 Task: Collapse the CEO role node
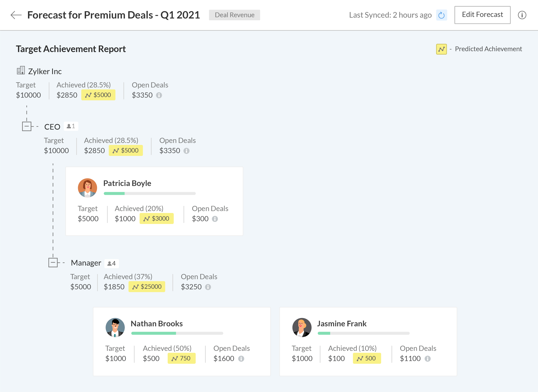[x=27, y=126]
